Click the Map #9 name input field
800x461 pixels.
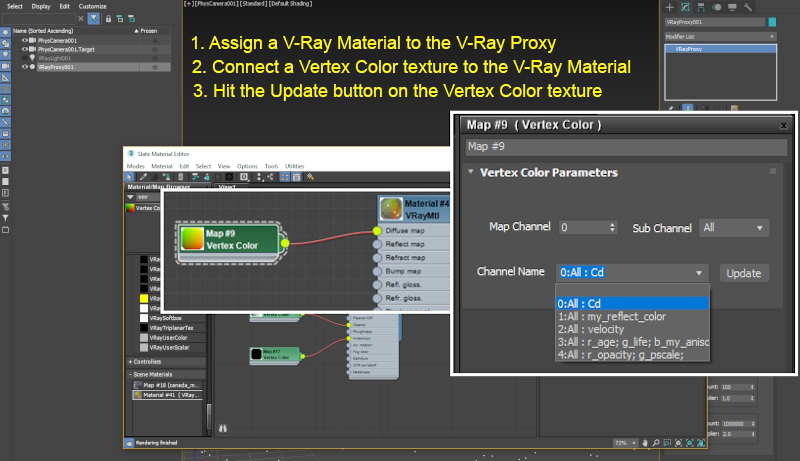[x=620, y=146]
